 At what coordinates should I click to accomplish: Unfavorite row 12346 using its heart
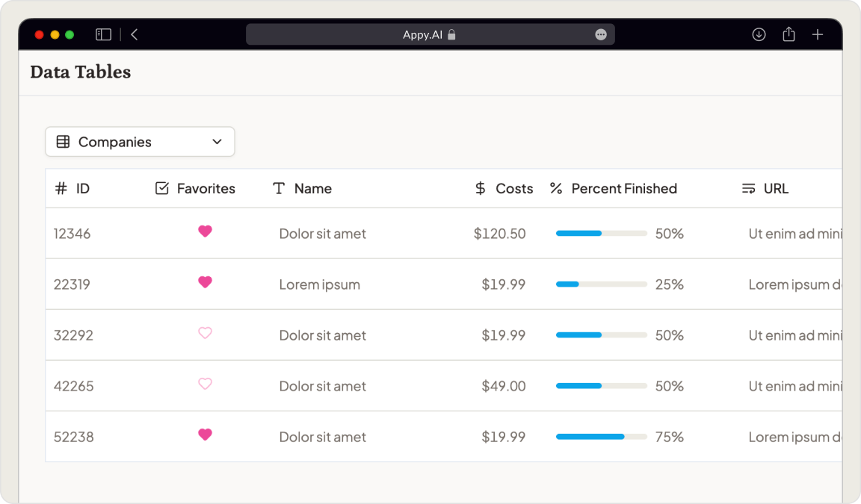pos(205,231)
